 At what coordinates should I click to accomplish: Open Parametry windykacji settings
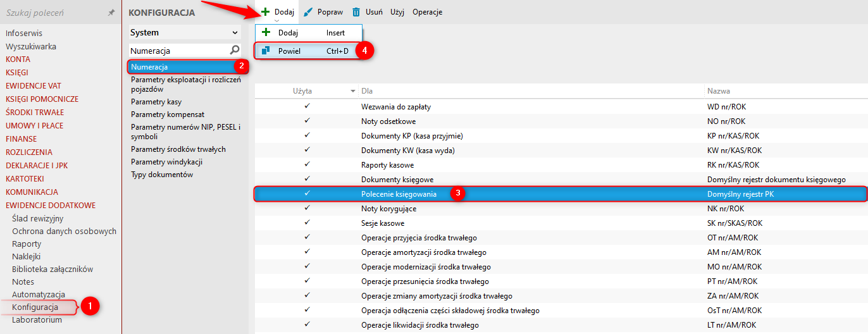point(166,162)
